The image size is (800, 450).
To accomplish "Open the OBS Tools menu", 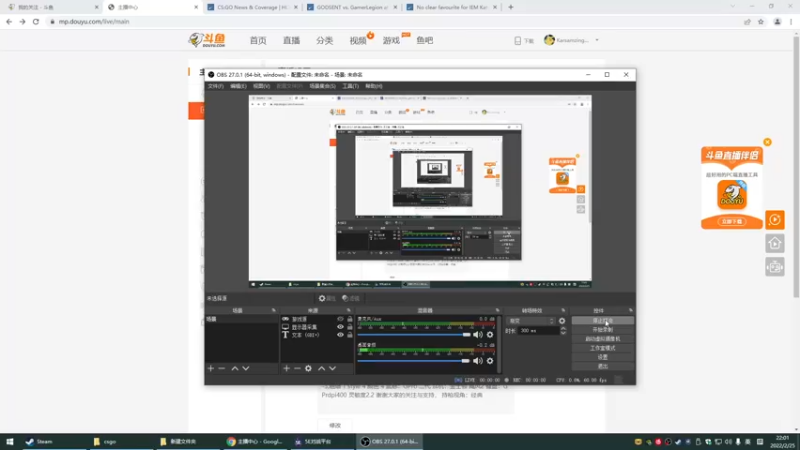I will [x=351, y=86].
